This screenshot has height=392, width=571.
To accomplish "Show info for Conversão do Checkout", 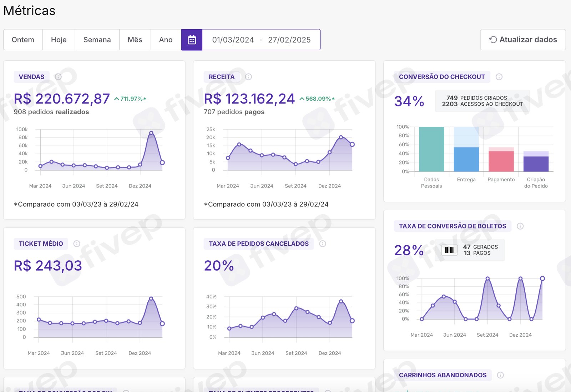I will (499, 77).
